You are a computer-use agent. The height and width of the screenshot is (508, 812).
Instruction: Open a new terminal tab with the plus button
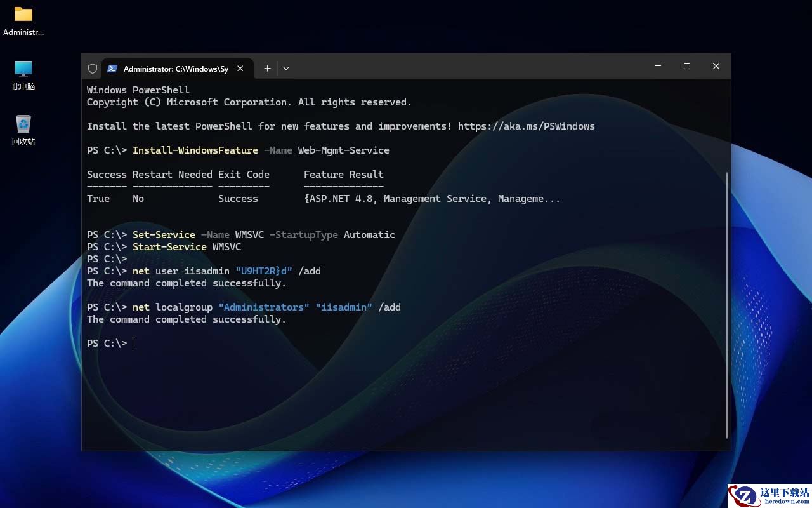point(267,69)
